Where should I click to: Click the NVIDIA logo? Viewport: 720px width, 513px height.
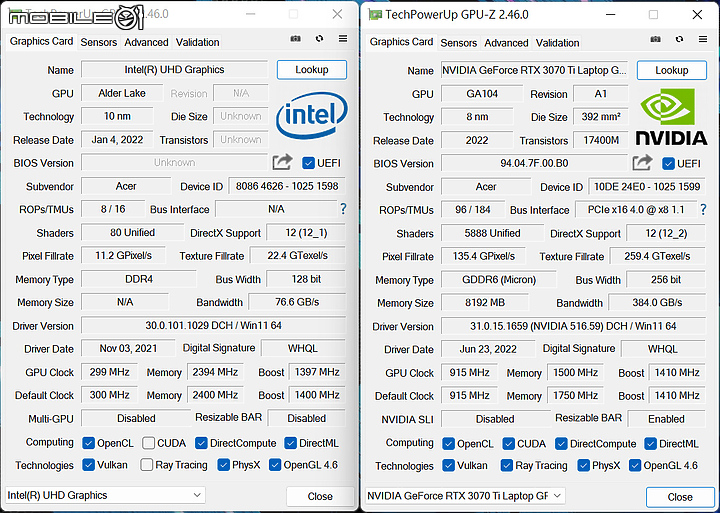(x=671, y=117)
